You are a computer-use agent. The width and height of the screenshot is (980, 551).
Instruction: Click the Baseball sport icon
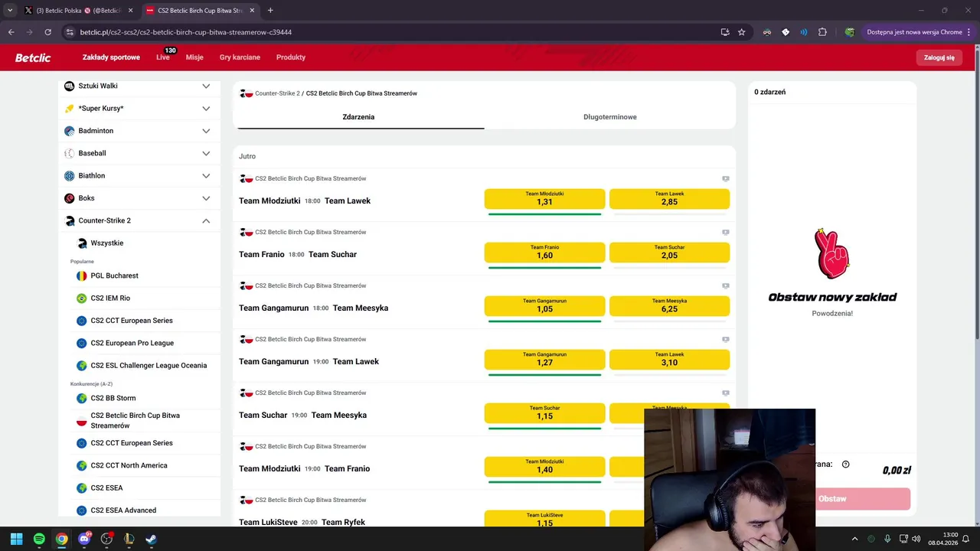tap(70, 153)
